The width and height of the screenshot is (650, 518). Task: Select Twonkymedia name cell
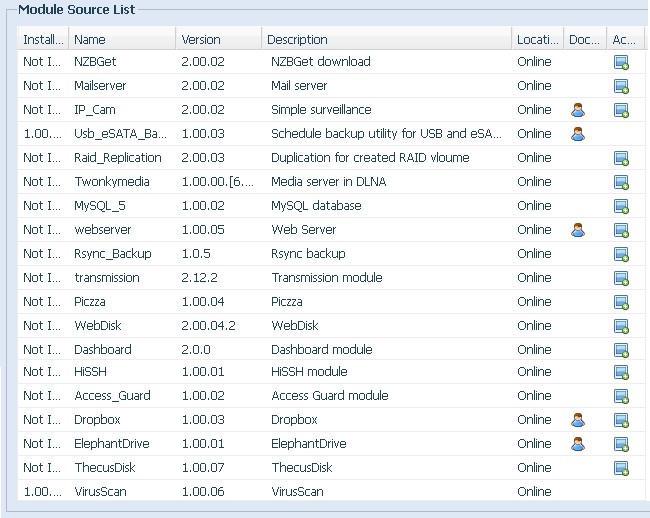tap(112, 182)
